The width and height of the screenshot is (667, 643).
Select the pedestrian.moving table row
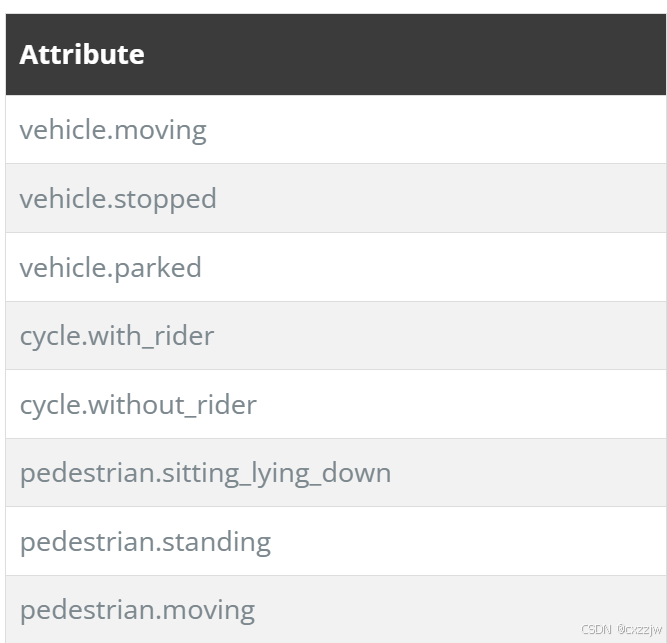[336, 609]
